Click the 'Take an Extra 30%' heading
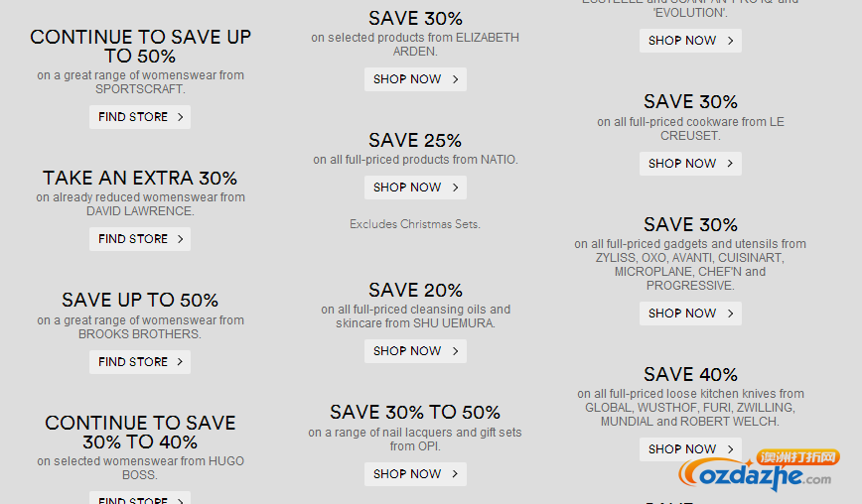Viewport: 862px width, 504px height. click(x=140, y=178)
